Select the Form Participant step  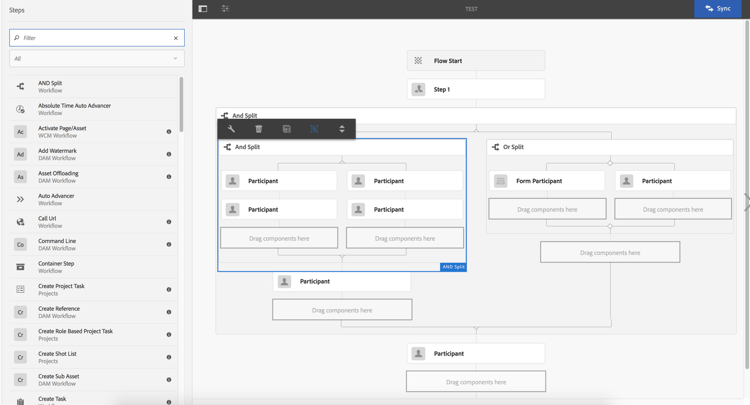547,181
